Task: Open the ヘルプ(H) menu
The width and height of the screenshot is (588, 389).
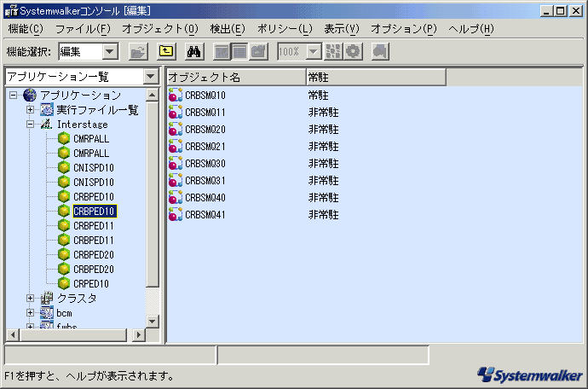Action: (471, 29)
